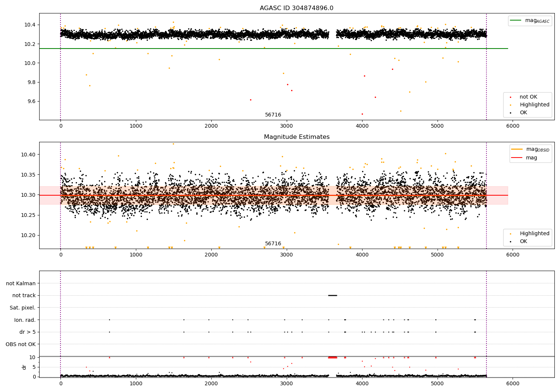Click 'OK' legend entry in Magnitude Estimates plot

(523, 242)
